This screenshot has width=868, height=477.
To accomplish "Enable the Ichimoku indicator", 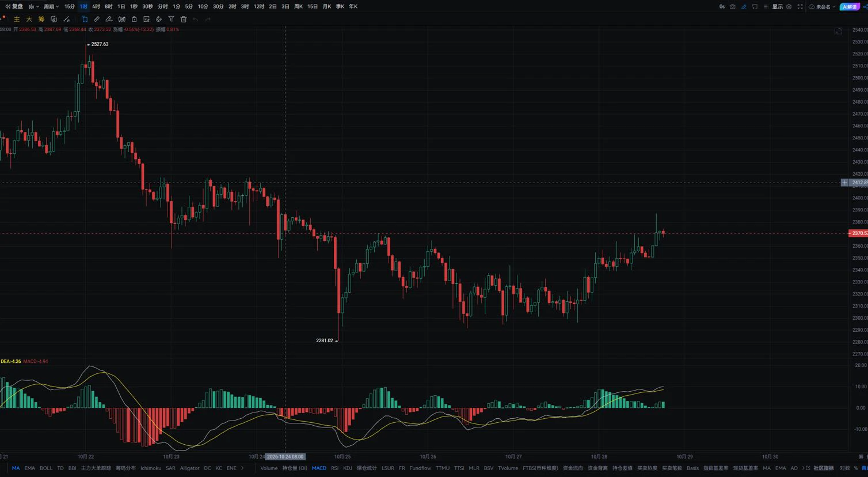I will (151, 468).
